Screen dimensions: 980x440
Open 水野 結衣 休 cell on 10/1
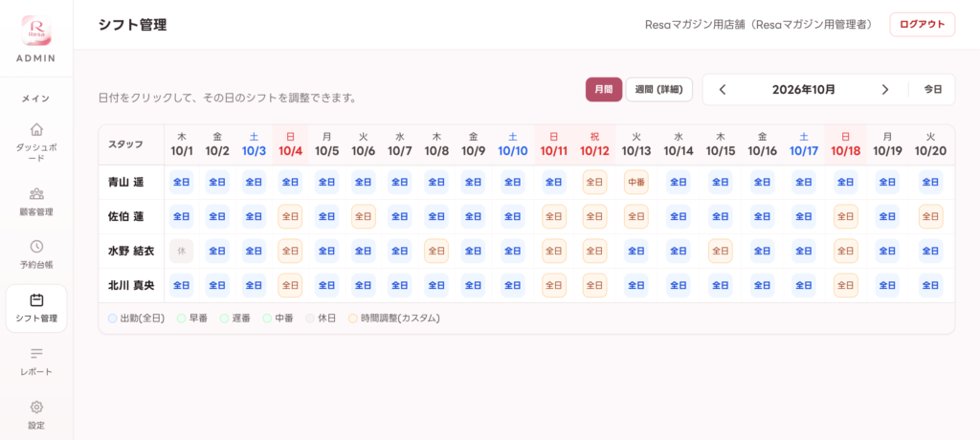[182, 251]
